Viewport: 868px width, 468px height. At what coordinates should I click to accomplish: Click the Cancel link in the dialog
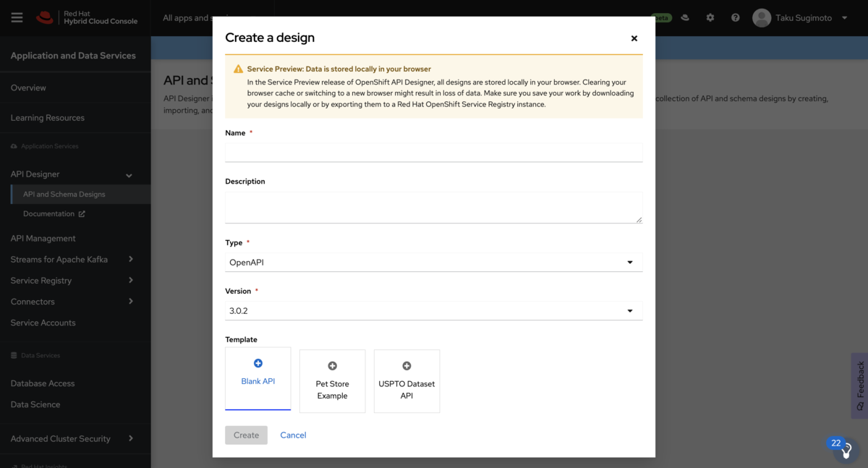click(293, 435)
